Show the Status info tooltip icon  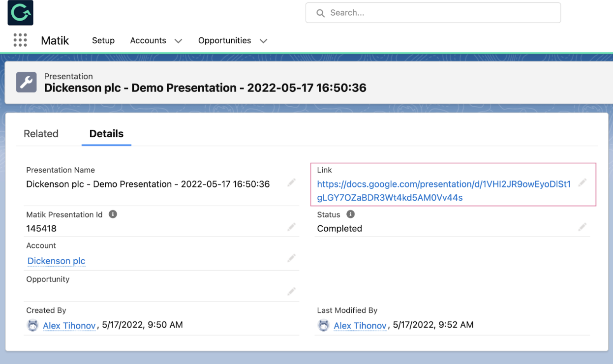click(350, 214)
